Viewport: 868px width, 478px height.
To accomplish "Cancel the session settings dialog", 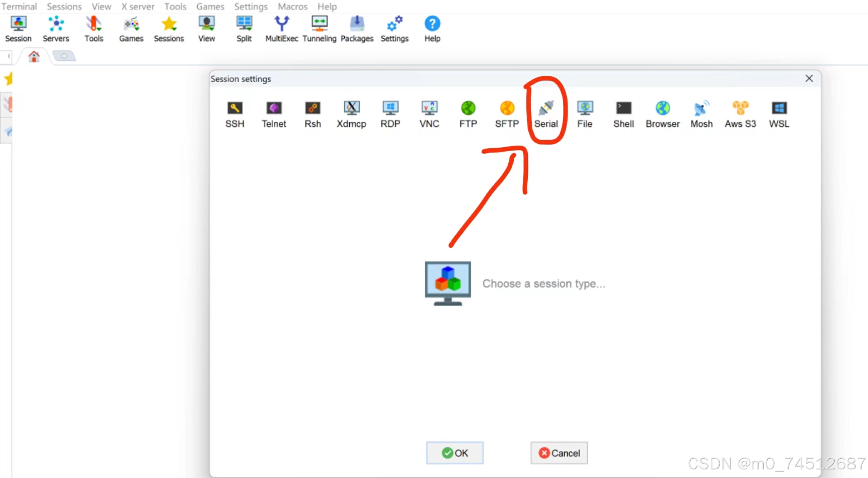I will coord(559,453).
